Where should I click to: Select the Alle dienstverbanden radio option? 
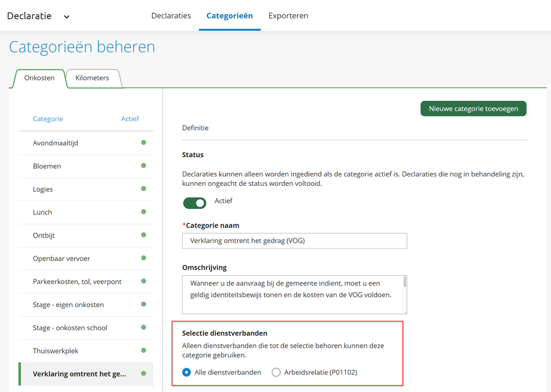click(187, 373)
